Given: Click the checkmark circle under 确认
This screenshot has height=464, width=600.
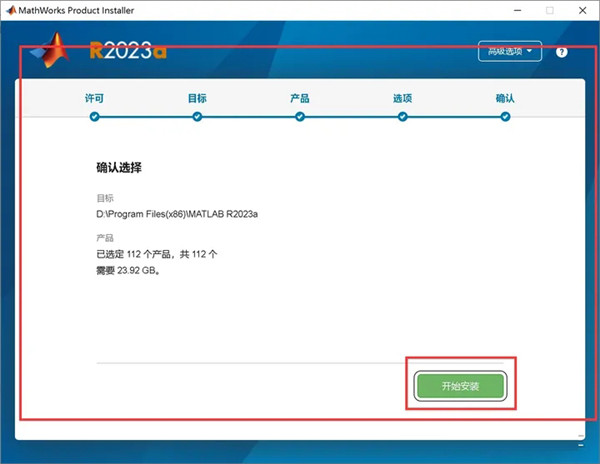Looking at the screenshot, I should 505,117.
